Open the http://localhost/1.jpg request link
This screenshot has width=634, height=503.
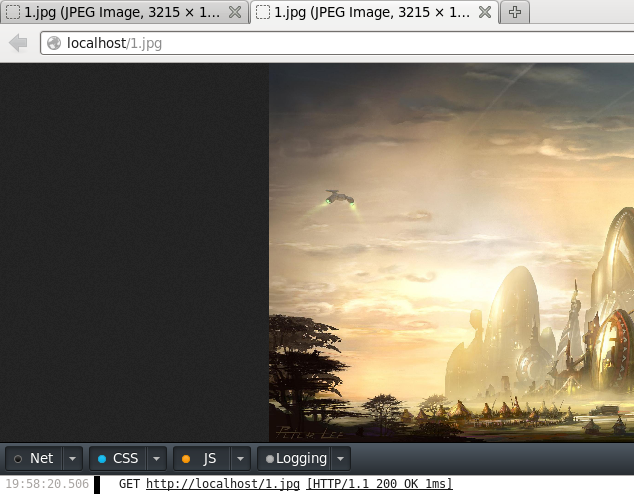click(223, 484)
